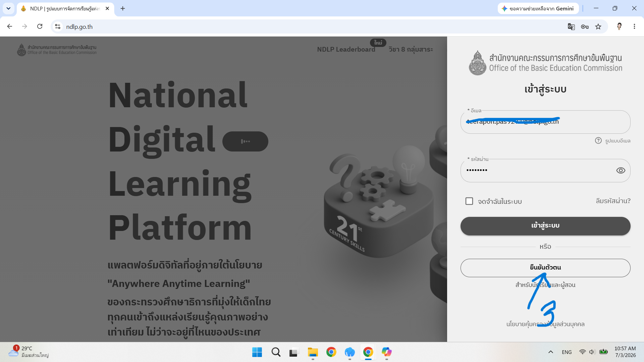The width and height of the screenshot is (644, 362).
Task: Open the Chrome profile avatar
Action: coord(619,26)
